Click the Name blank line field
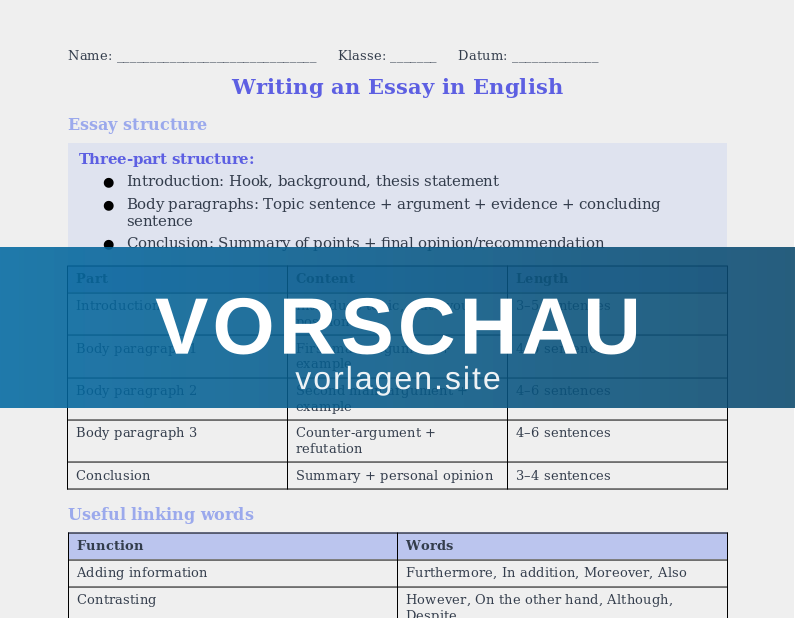The image size is (795, 618). (216, 57)
